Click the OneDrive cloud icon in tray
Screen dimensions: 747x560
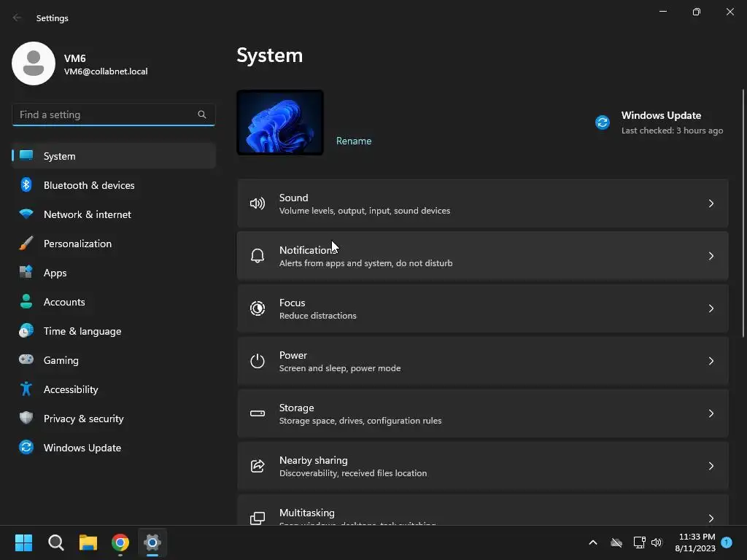click(x=616, y=542)
